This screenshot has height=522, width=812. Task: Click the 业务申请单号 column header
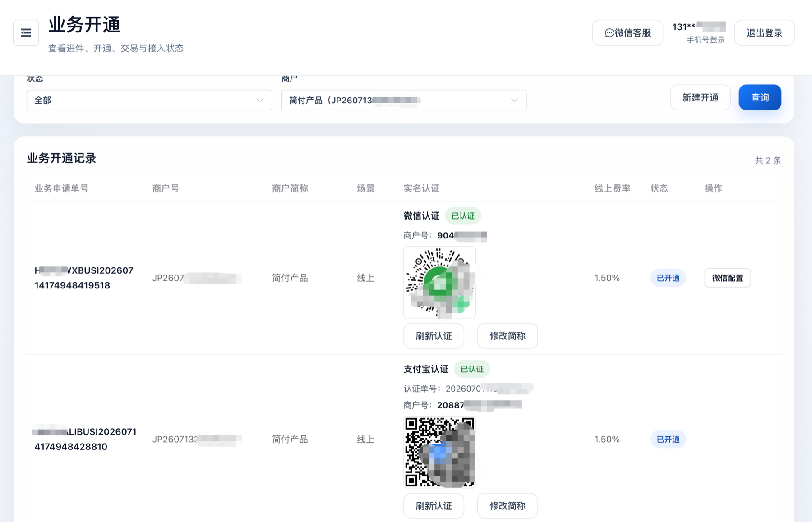point(61,188)
